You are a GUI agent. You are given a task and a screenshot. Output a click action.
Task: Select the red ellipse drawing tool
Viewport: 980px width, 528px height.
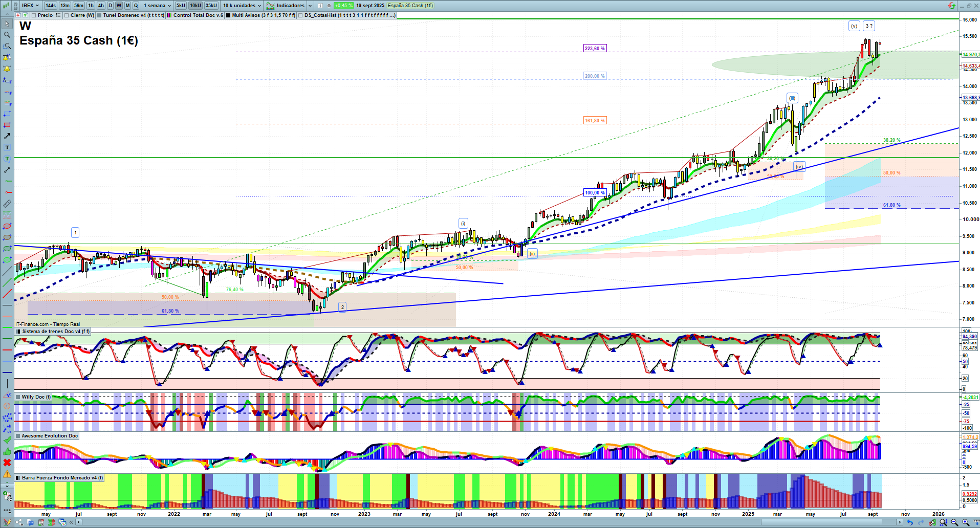[7, 226]
